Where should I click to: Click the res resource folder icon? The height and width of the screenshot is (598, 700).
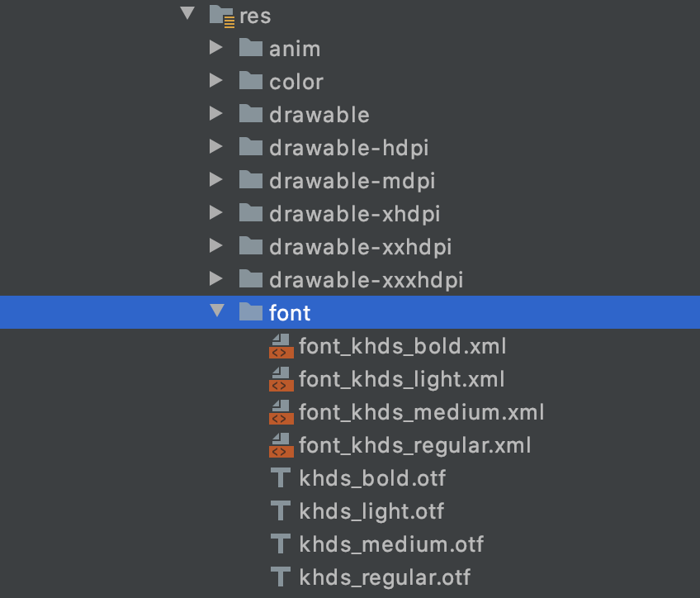pyautogui.click(x=222, y=16)
